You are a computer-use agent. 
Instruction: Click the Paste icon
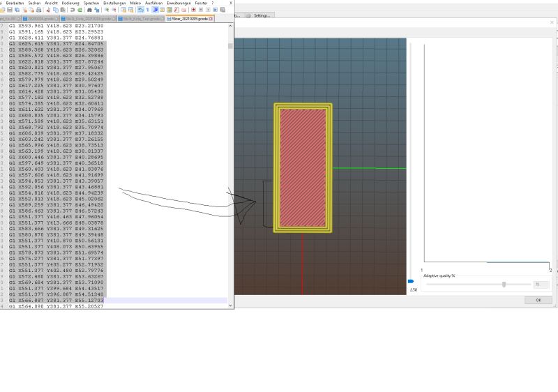(63, 10)
